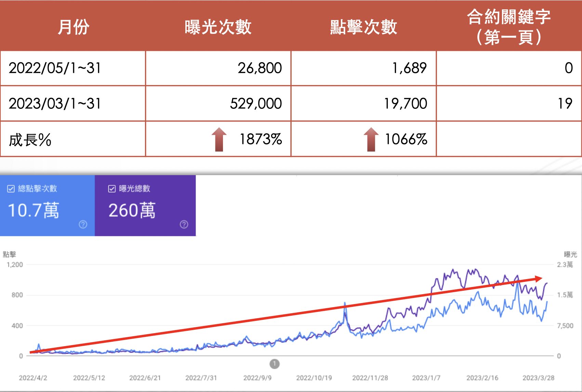Click the 點擊 left axis title
Image resolution: width=582 pixels, height=392 pixels.
(9, 254)
